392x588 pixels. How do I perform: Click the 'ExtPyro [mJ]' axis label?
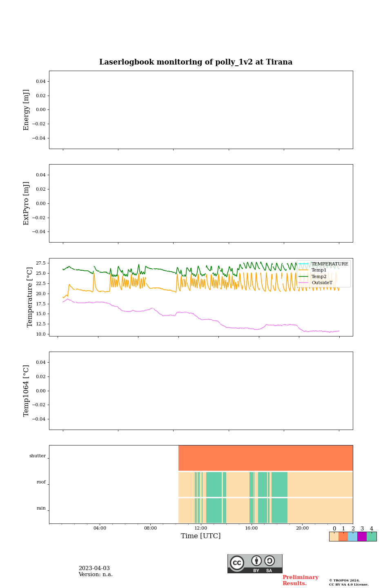pos(26,203)
